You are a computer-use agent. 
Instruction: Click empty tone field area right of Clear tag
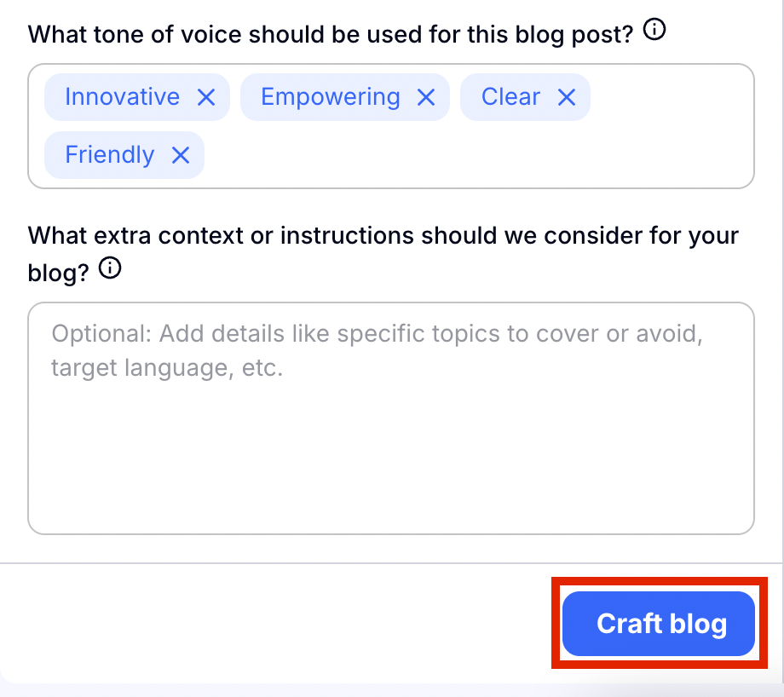coord(669,97)
